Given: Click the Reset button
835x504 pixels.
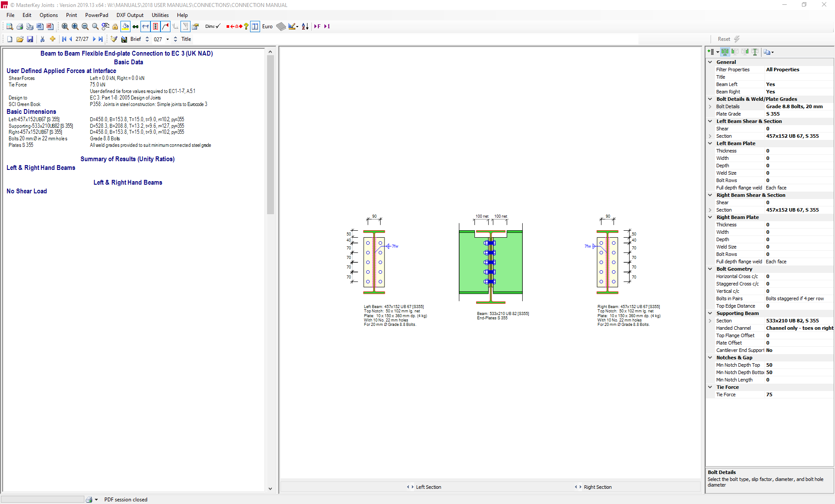Looking at the screenshot, I should pyautogui.click(x=724, y=39).
